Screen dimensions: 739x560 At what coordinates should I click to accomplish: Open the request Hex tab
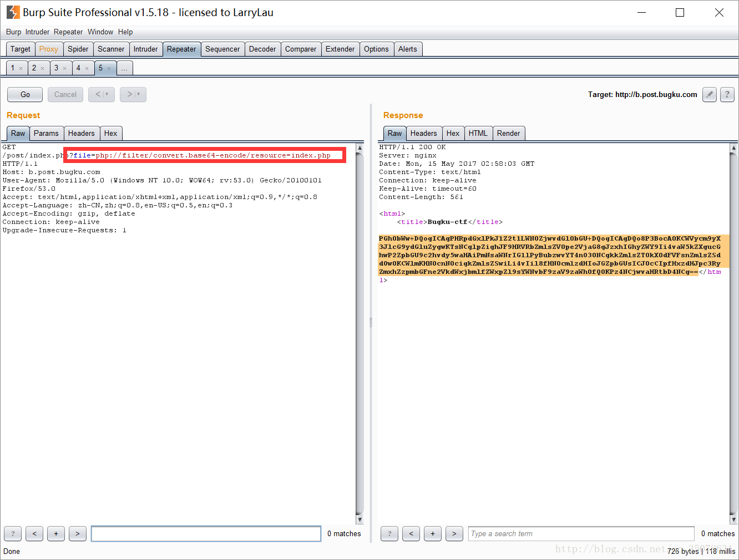point(110,133)
